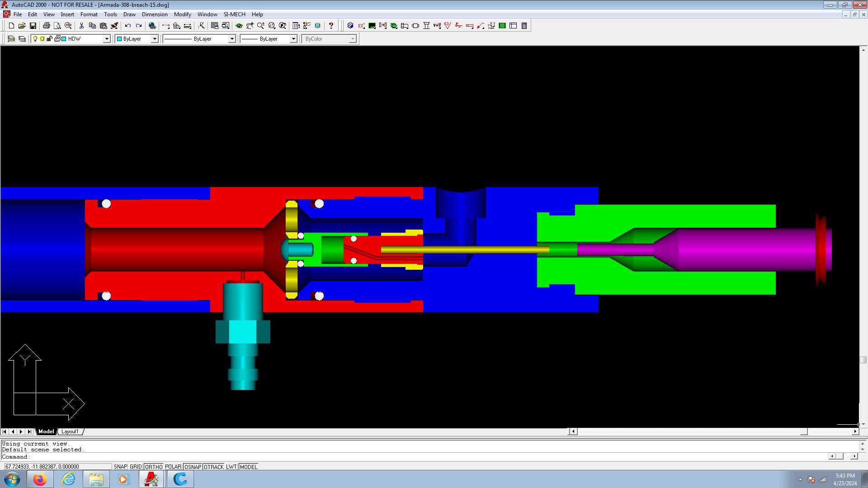The height and width of the screenshot is (488, 868).
Task: Paste from clipboard icon
Action: [103, 26]
